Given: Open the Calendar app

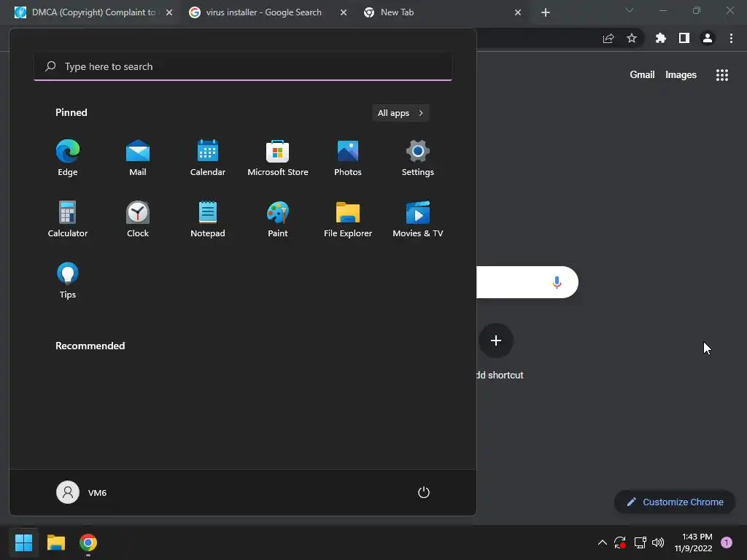Looking at the screenshot, I should [208, 158].
